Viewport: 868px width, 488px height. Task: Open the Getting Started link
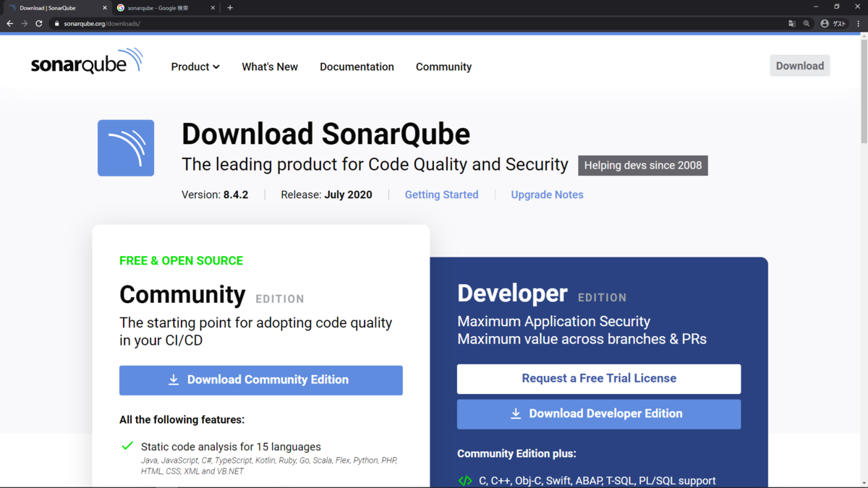(x=441, y=194)
